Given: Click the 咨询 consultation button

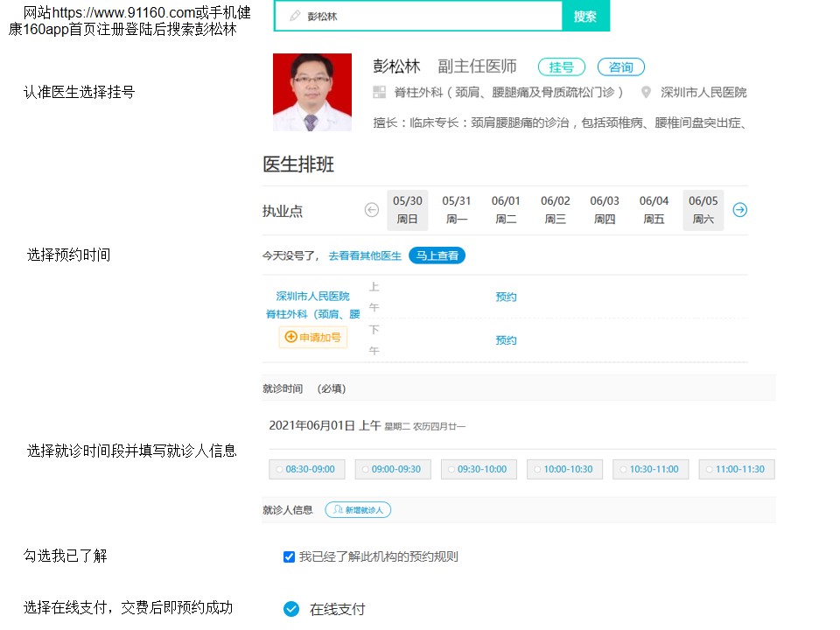Looking at the screenshot, I should tap(620, 67).
